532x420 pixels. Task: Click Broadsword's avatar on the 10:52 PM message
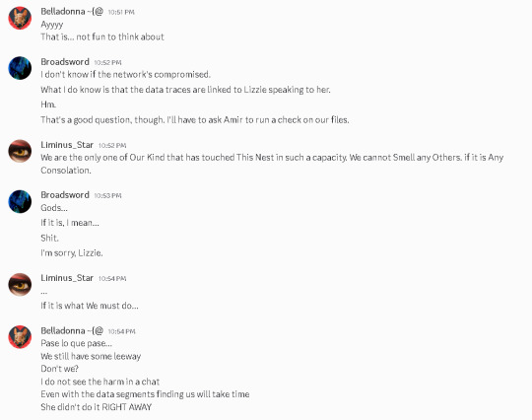pos(20,68)
